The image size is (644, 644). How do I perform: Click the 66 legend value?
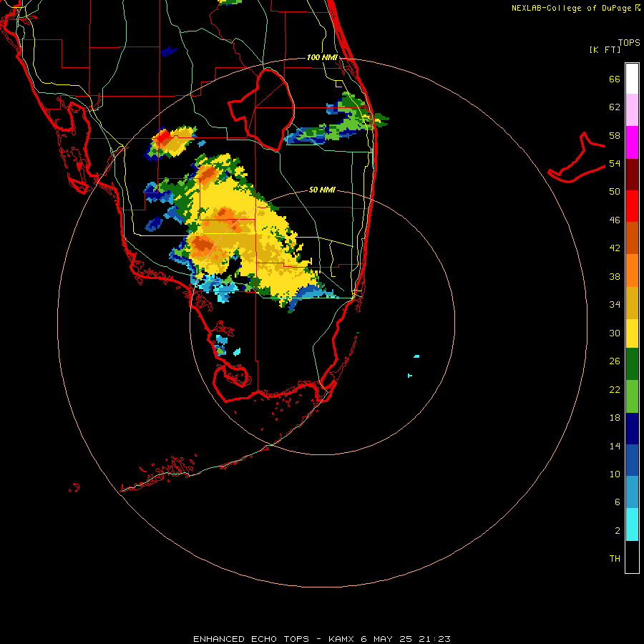pos(615,79)
